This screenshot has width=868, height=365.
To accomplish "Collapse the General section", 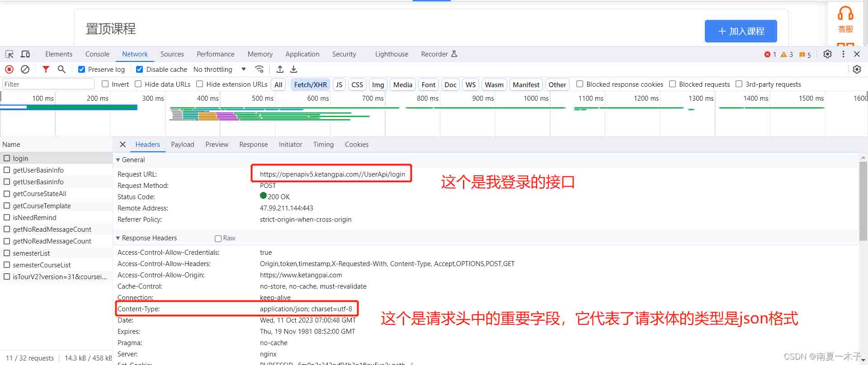I will click(x=118, y=160).
